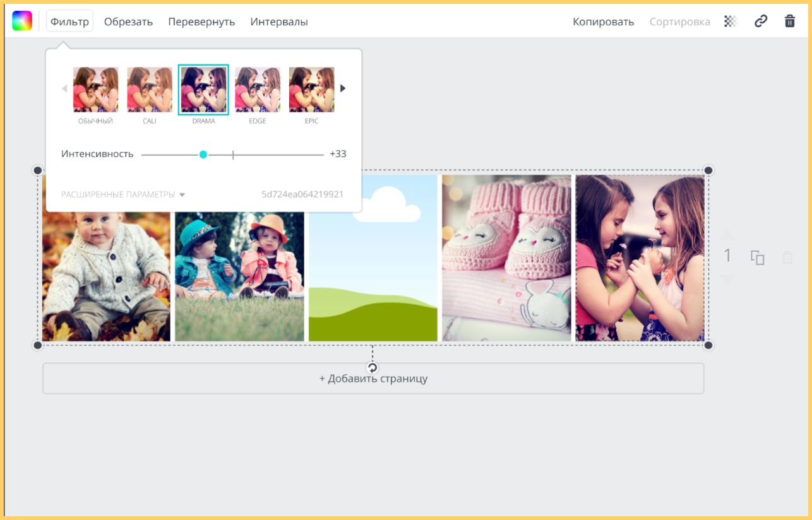The width and height of the screenshot is (812, 520).
Task: Delete element with top toolbar trash icon
Action: [789, 21]
